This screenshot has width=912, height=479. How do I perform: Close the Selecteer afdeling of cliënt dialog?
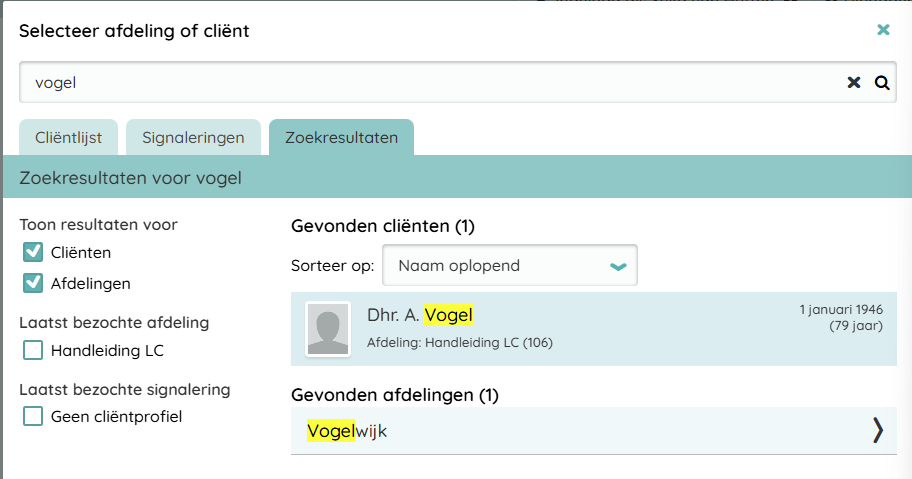tap(883, 30)
